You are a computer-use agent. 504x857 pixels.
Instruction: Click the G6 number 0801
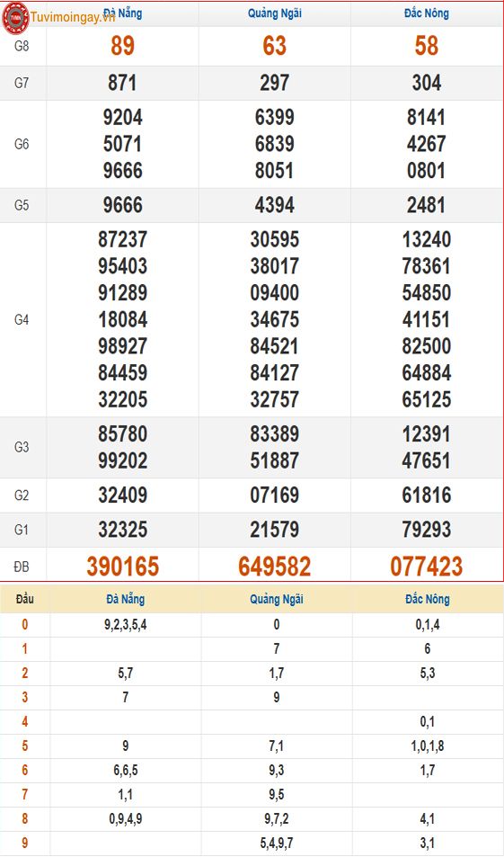[x=427, y=171]
